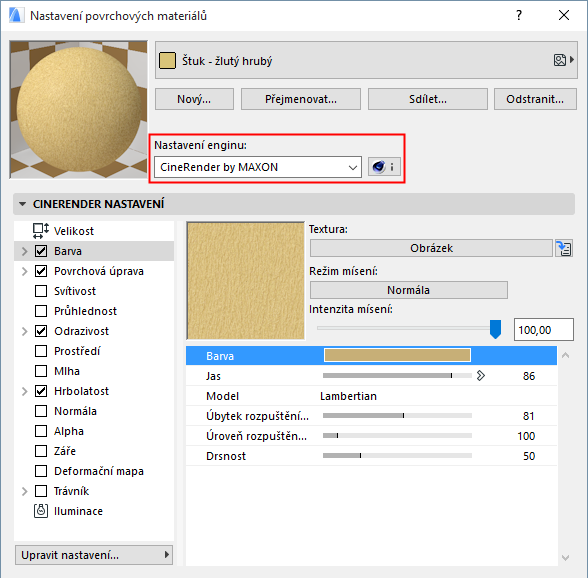The height and width of the screenshot is (578, 588).
Task: Disable the Povrchová úprava checkbox
Action: pos(41,271)
